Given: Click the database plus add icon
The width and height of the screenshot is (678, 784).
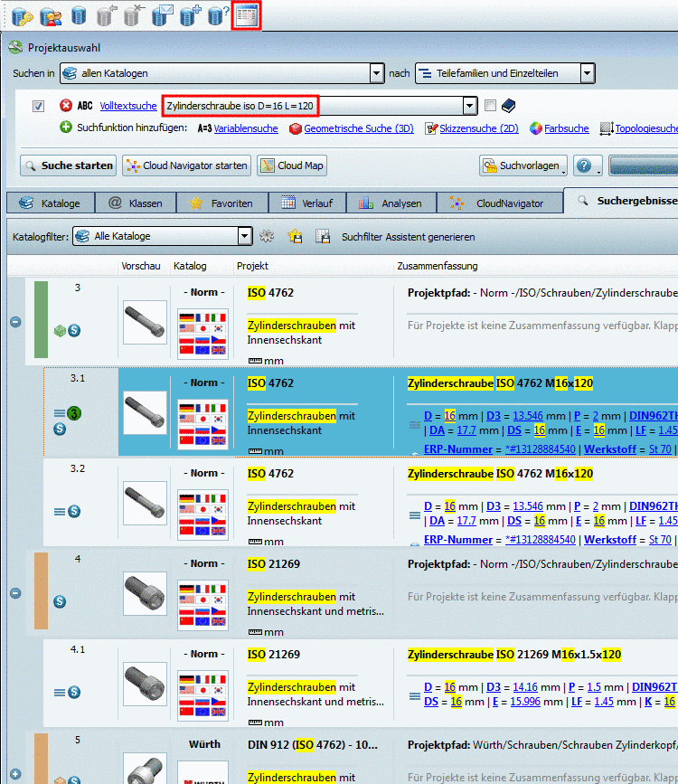Looking at the screenshot, I should 190,15.
